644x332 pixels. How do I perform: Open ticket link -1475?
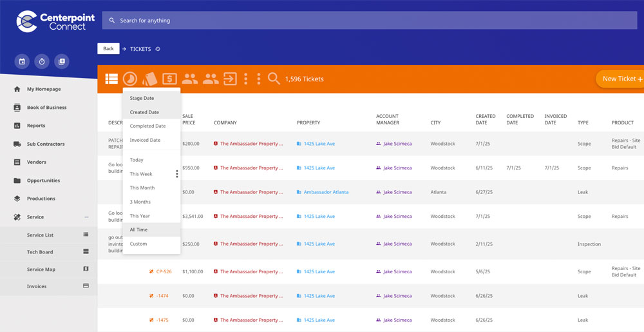point(162,320)
